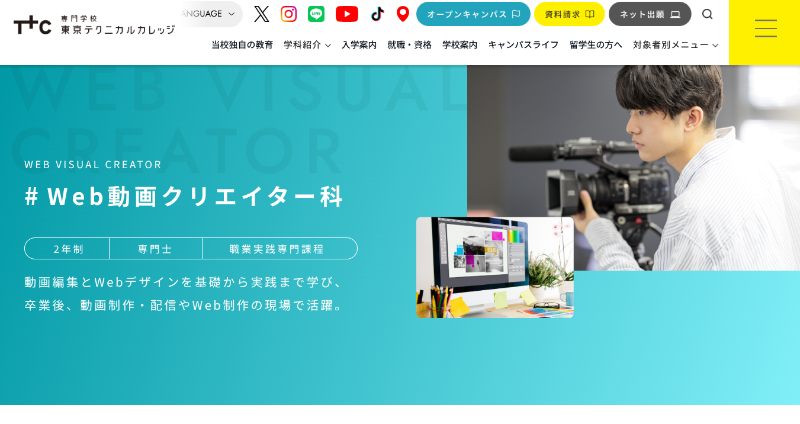Click the design monitor desk thumbnail

point(495,267)
